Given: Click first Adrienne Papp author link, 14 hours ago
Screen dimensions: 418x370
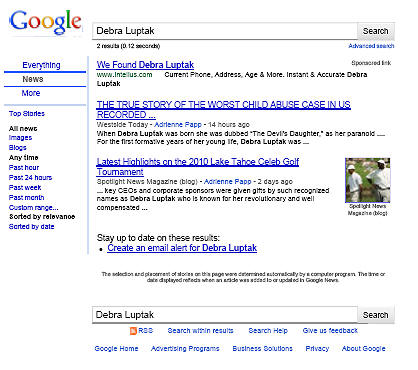Looking at the screenshot, I should coord(178,125).
